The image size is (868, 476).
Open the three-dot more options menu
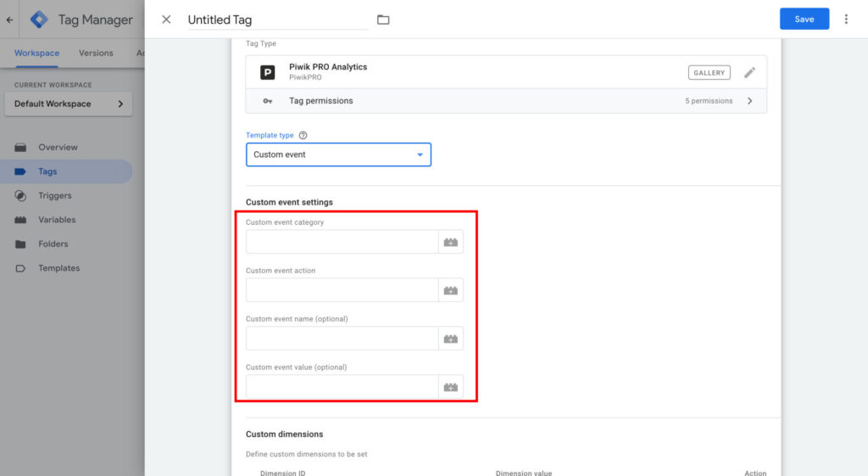(846, 20)
